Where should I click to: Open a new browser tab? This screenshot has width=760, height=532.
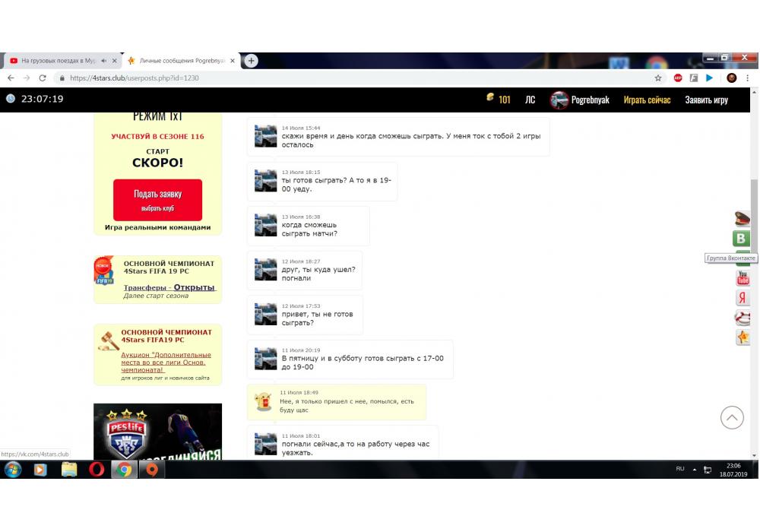click(251, 61)
